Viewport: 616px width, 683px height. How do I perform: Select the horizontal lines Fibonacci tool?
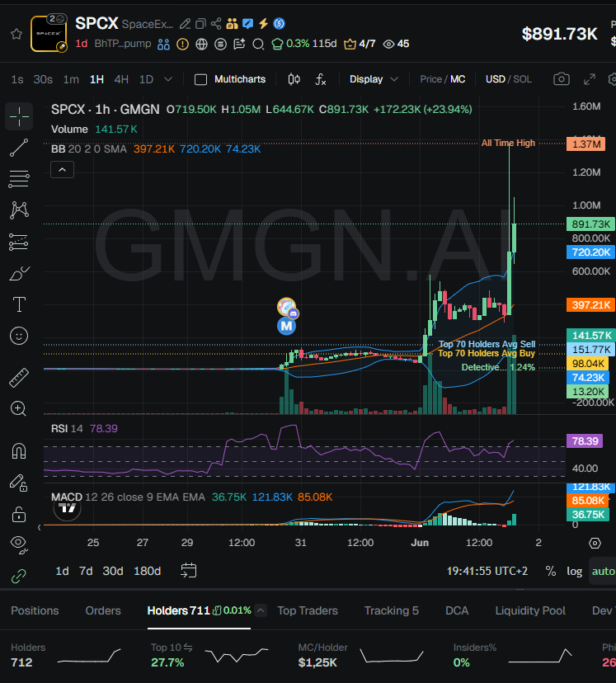pos(19,179)
